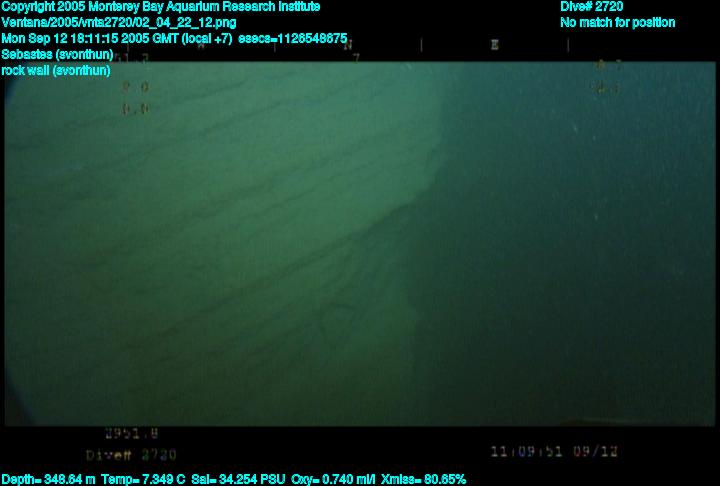Select the rock wall (svonthun) annotation
The height and width of the screenshot is (486, 720).
(x=56, y=71)
